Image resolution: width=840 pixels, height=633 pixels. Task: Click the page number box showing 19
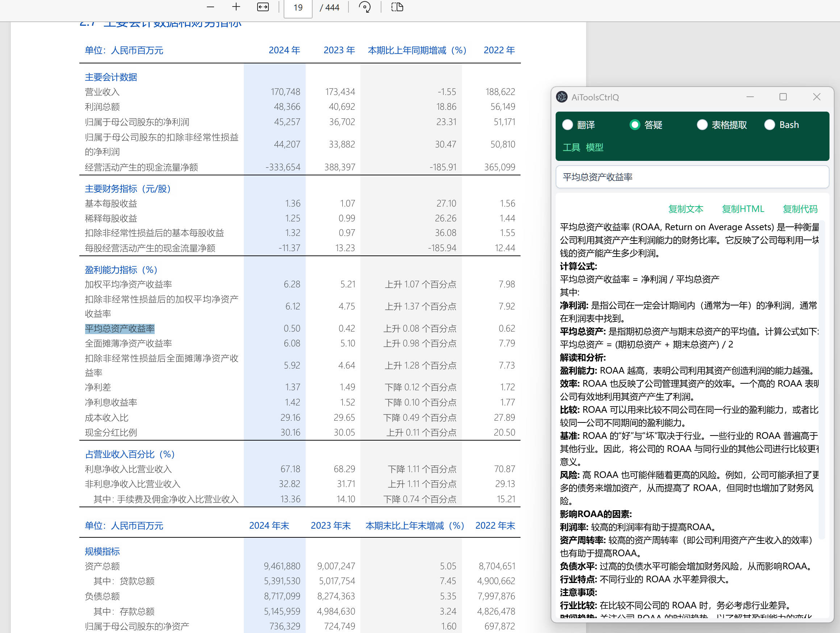298,8
